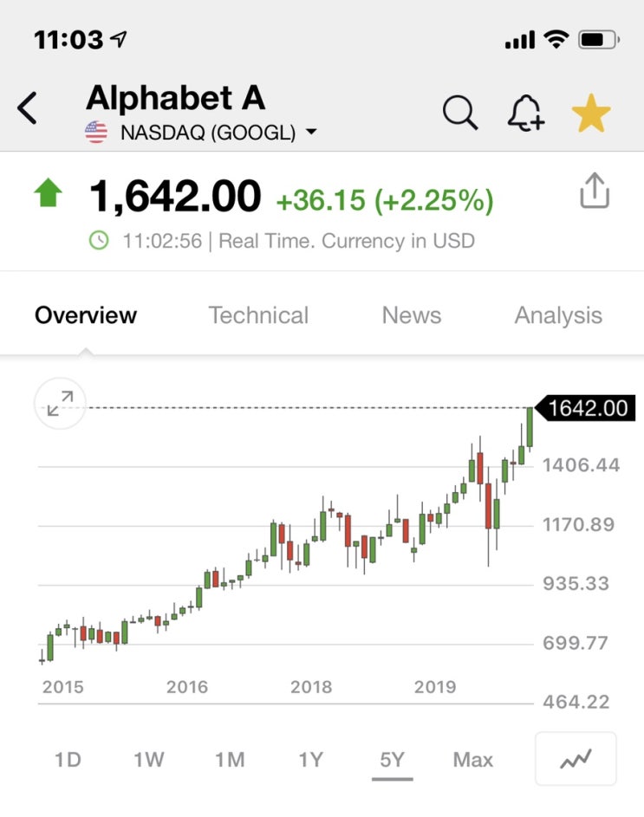The width and height of the screenshot is (644, 817).
Task: Tap the United States flag icon
Action: click(96, 132)
